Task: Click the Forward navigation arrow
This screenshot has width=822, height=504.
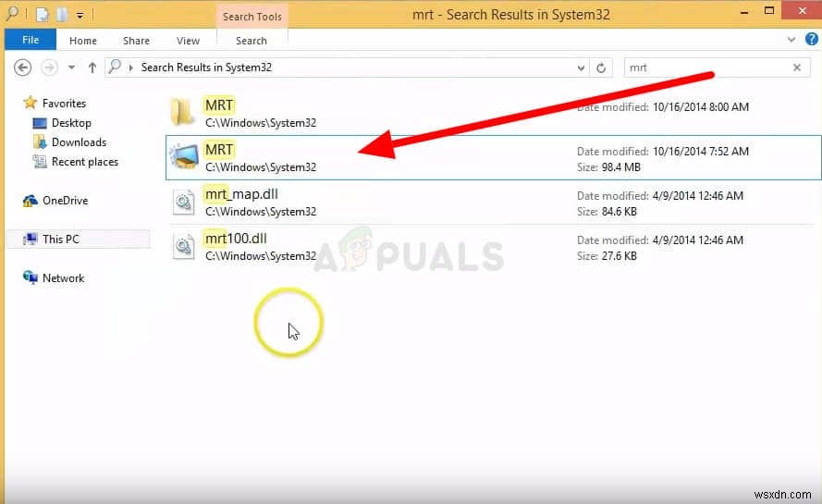Action: pos(49,68)
